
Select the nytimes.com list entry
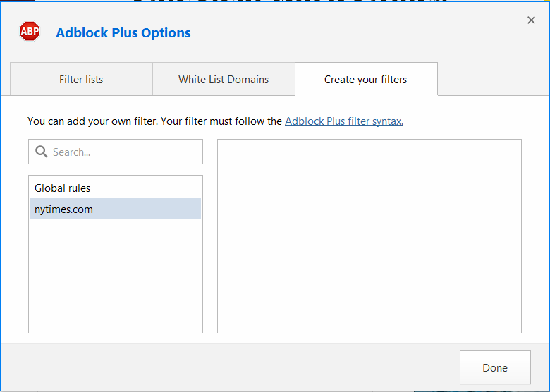point(116,209)
